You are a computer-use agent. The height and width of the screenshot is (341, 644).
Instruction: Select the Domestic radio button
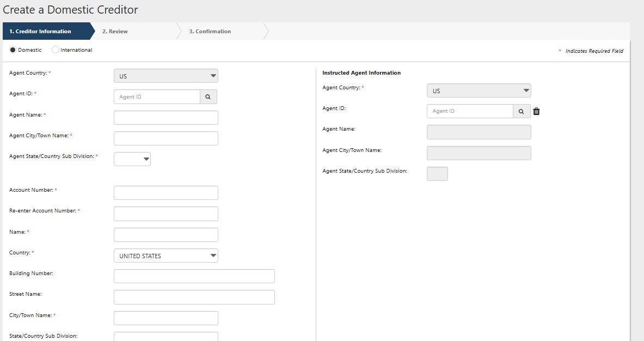coord(13,50)
